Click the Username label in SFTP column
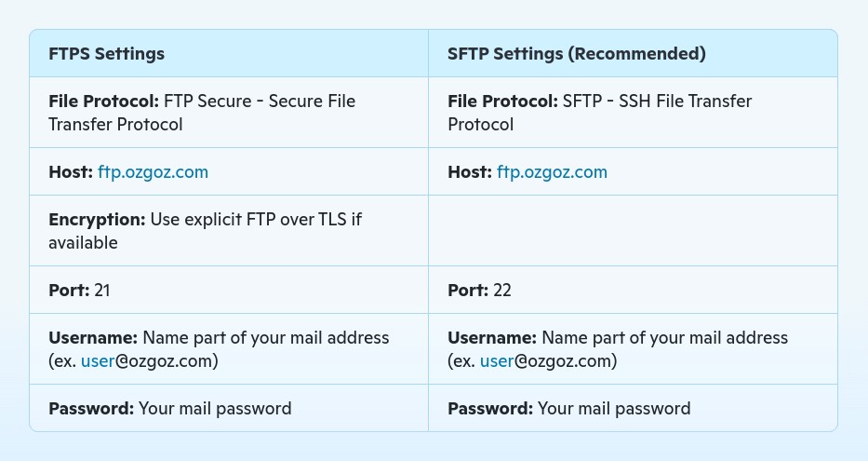The width and height of the screenshot is (868, 461). point(492,338)
